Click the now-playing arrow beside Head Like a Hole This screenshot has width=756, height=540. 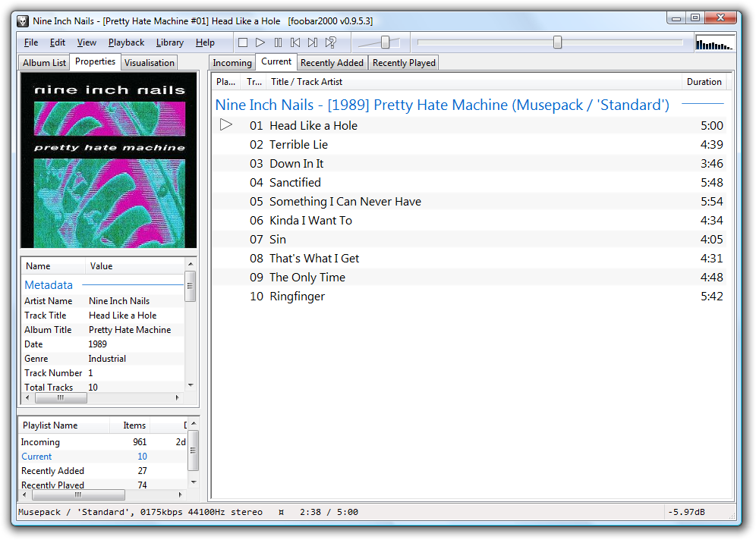click(226, 125)
